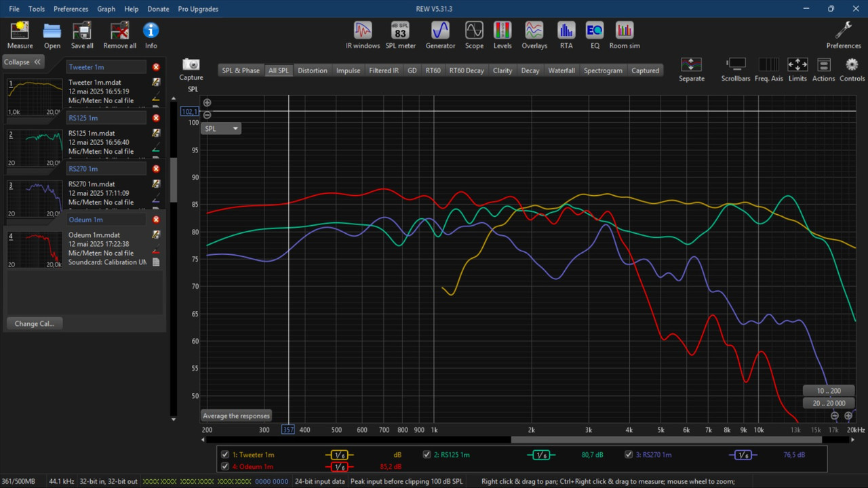Remove the Odeum 1m measurement
The image size is (868, 488).
[156, 220]
